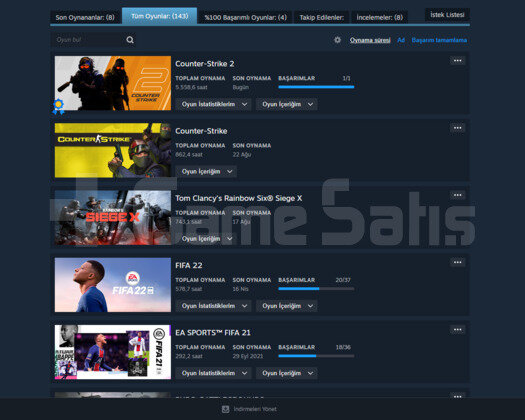525x420 pixels.
Task: Click the 18/36 achievements count
Action: tap(343, 347)
